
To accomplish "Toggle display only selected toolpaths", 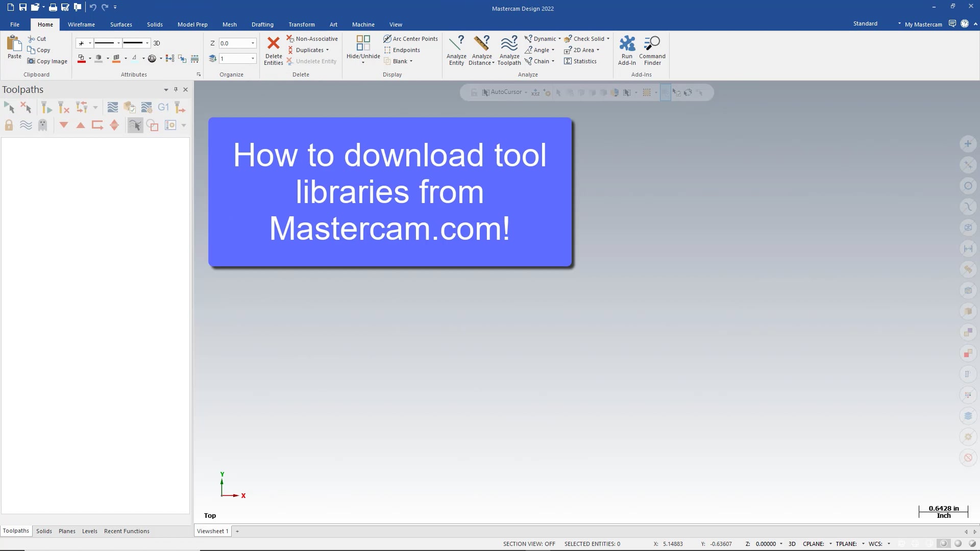I will (135, 125).
